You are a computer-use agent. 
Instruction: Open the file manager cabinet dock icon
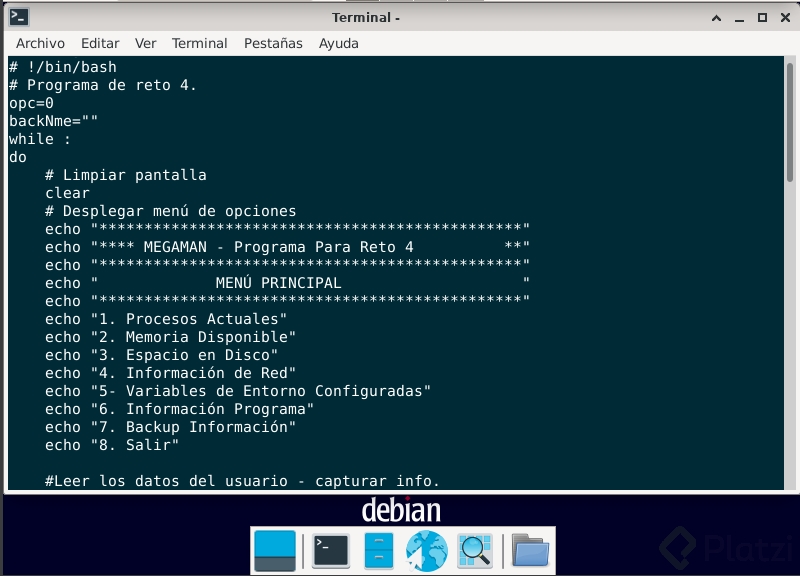(379, 550)
